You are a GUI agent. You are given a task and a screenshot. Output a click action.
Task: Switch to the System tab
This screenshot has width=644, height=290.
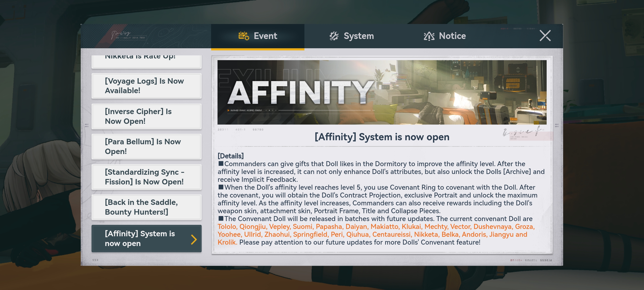[x=351, y=36]
